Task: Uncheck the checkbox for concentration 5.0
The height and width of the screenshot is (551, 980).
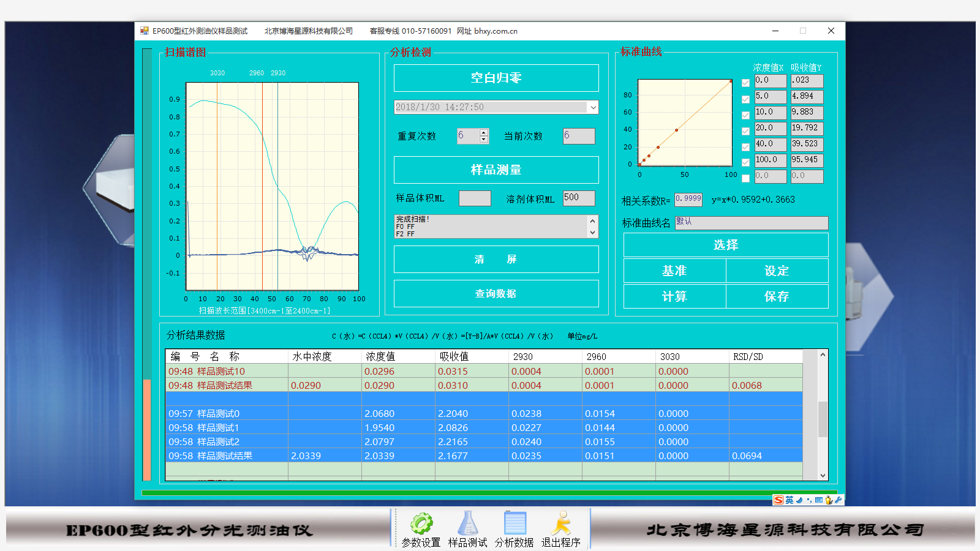Action: point(745,99)
